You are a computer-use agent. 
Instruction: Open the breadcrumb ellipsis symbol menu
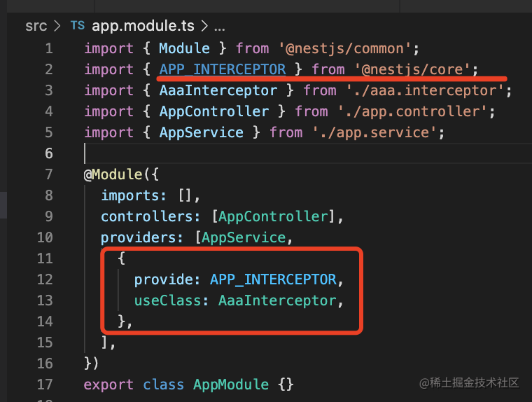pyautogui.click(x=220, y=29)
